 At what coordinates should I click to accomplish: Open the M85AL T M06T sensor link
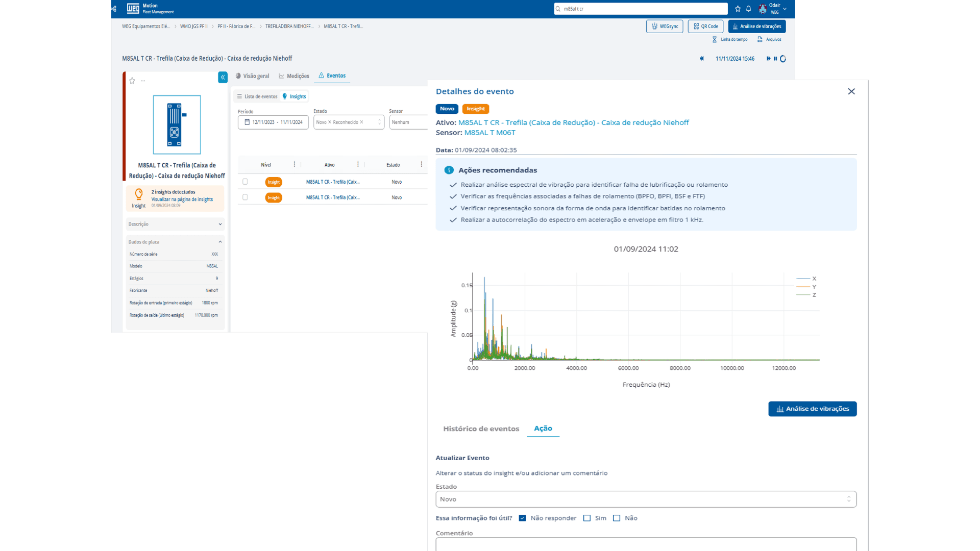(x=490, y=132)
